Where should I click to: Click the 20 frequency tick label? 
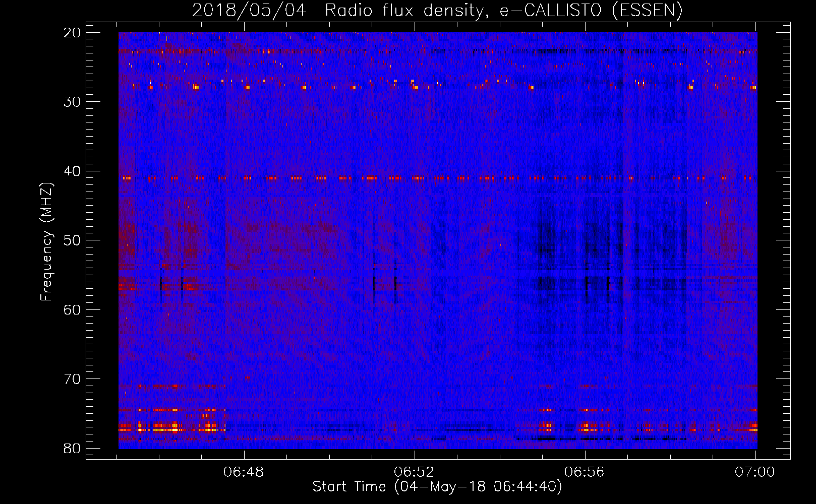pos(73,32)
